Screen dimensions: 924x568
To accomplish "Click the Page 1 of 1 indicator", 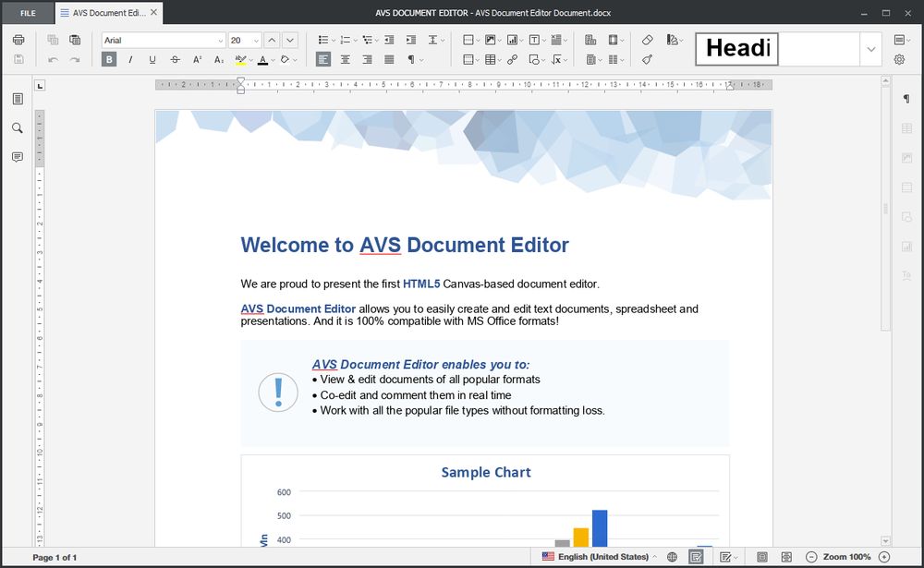I will [x=55, y=558].
